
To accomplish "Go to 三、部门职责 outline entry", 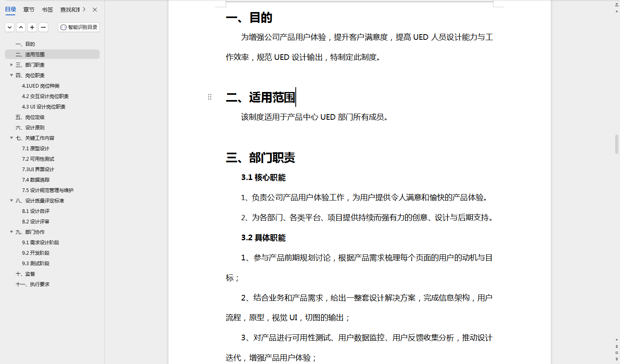I will 30,65.
